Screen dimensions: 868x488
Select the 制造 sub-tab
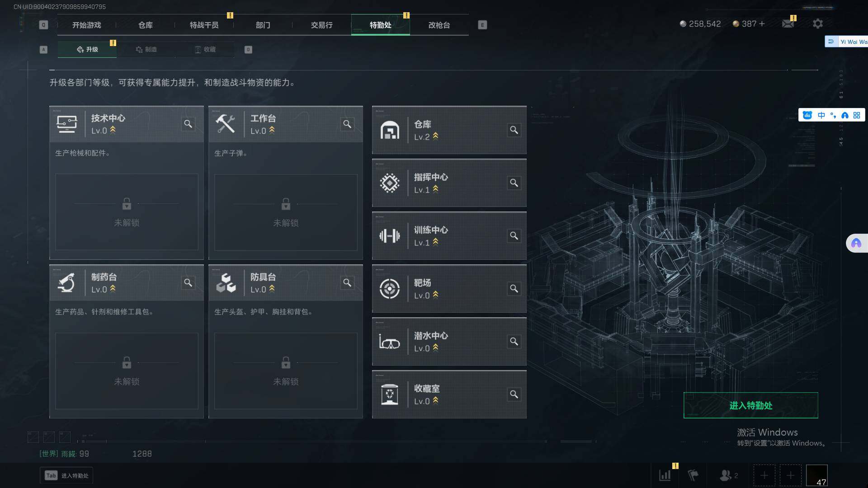point(146,49)
